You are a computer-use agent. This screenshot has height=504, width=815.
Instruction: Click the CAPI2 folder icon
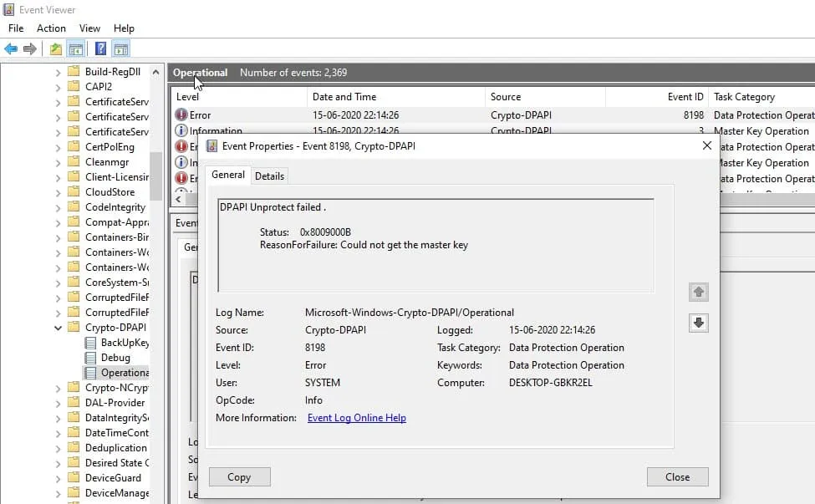pos(74,86)
